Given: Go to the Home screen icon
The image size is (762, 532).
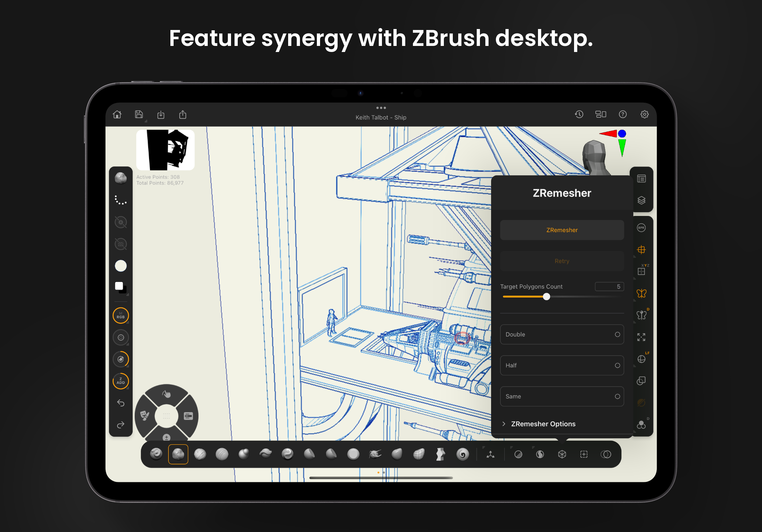Looking at the screenshot, I should click(117, 115).
